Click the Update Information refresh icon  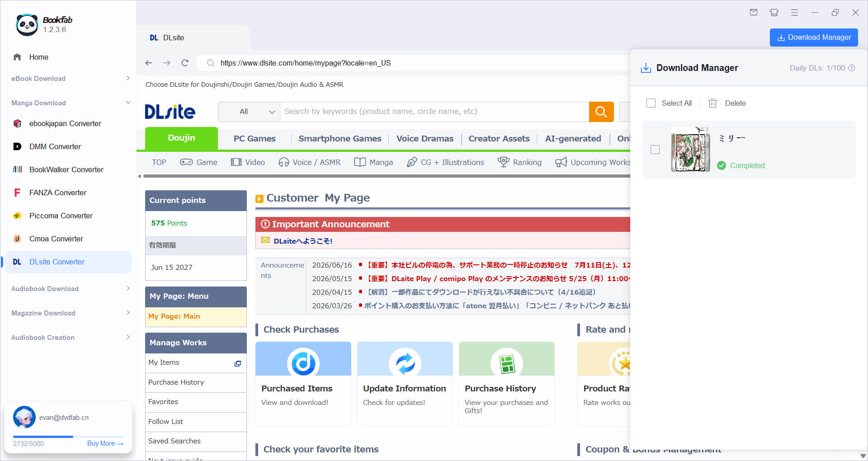click(405, 362)
